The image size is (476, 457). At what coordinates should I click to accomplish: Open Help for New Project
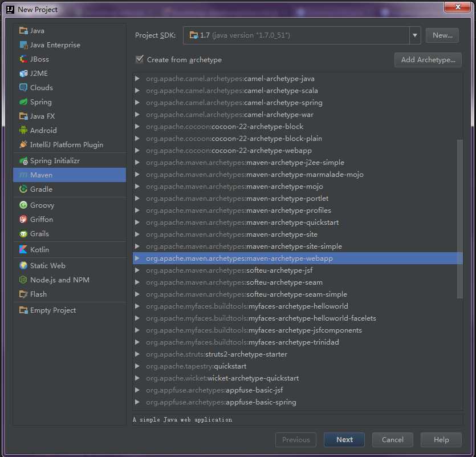(441, 440)
